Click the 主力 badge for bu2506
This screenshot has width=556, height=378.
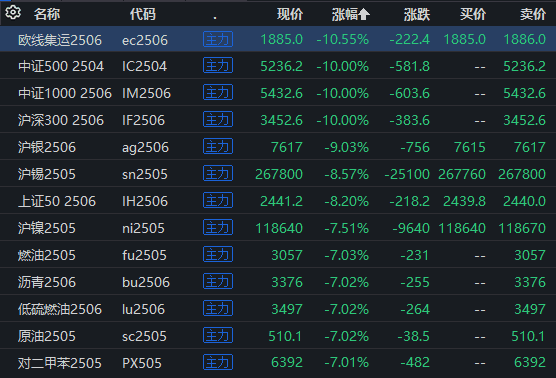[x=218, y=281]
